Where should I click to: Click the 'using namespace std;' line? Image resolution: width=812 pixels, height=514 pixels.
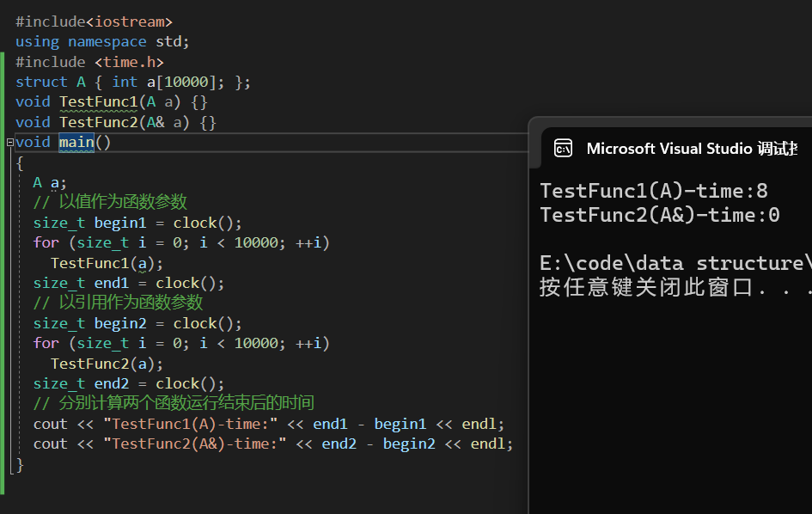[x=102, y=41]
